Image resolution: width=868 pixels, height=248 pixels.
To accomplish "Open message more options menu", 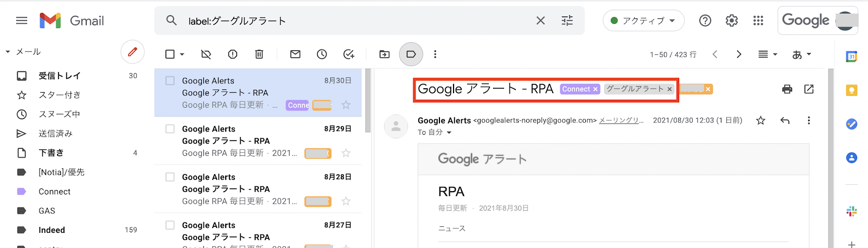I will point(808,120).
